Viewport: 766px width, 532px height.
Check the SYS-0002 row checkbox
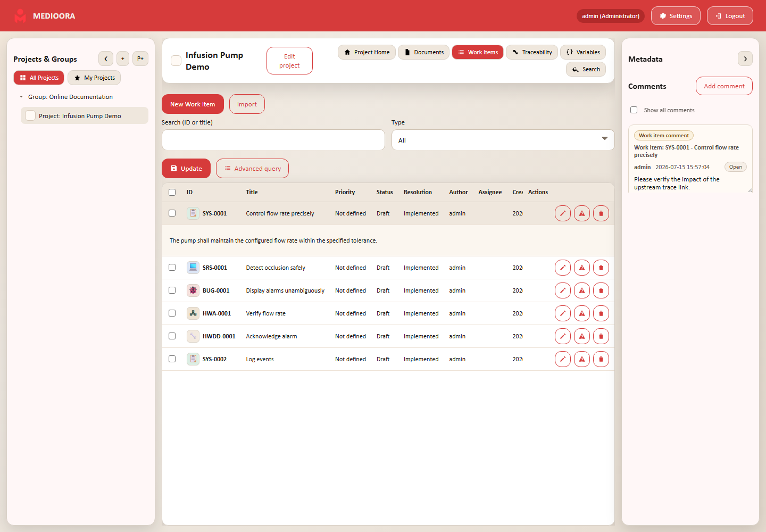(x=172, y=359)
